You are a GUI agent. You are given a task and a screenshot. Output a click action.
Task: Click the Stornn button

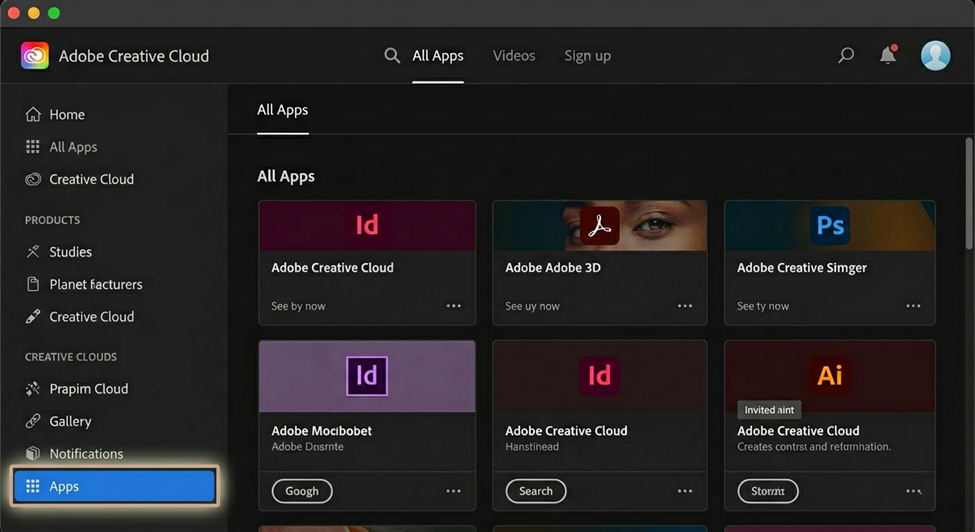[768, 491]
